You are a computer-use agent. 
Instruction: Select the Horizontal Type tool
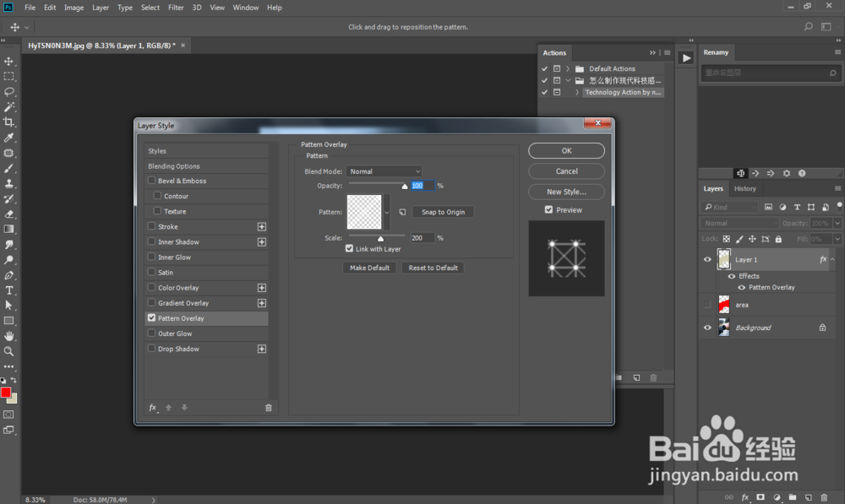tap(8, 290)
